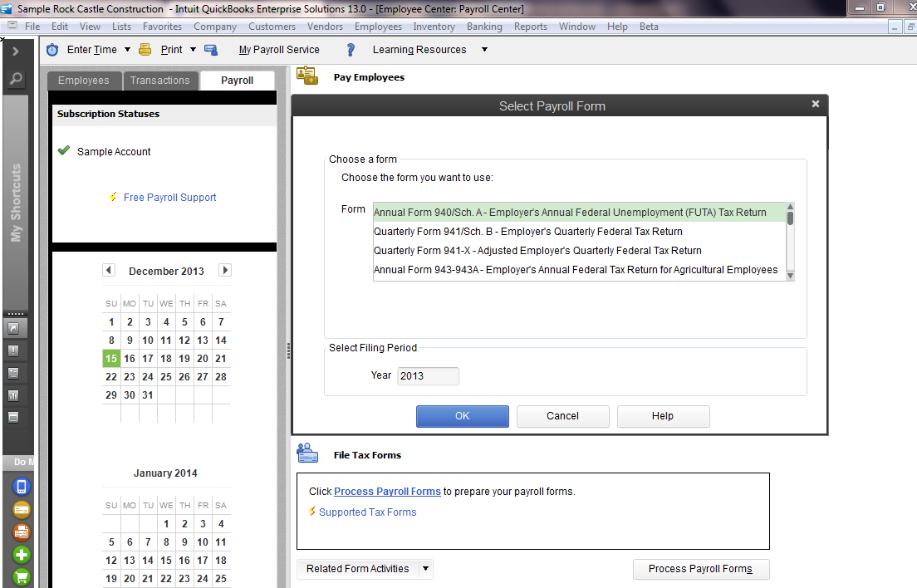Click the form list scrollbar thumb

tap(790, 218)
